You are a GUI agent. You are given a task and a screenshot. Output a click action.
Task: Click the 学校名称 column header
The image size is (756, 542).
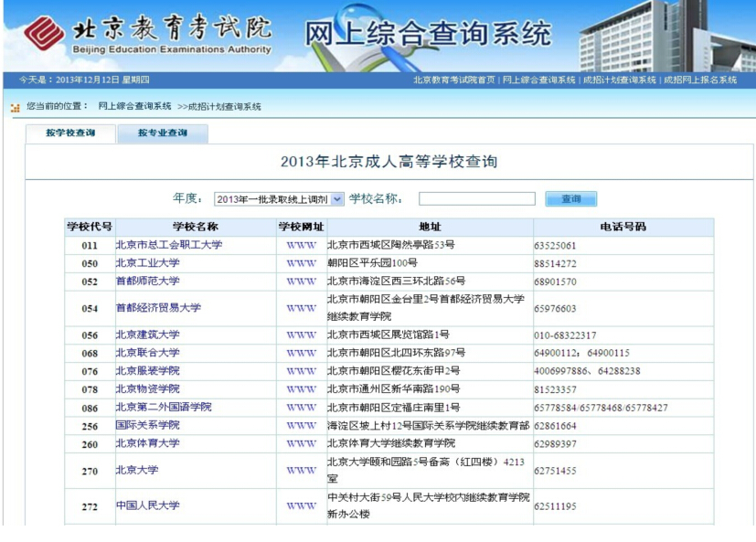(195, 227)
